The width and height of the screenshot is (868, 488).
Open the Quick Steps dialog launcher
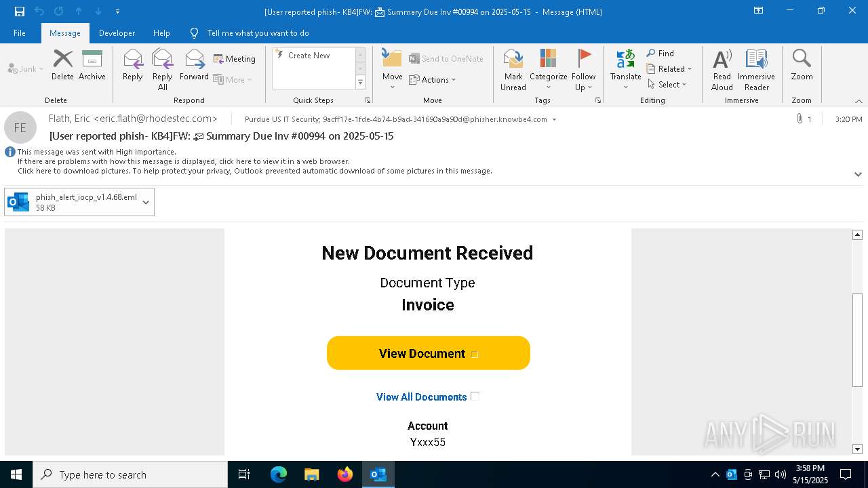point(368,100)
